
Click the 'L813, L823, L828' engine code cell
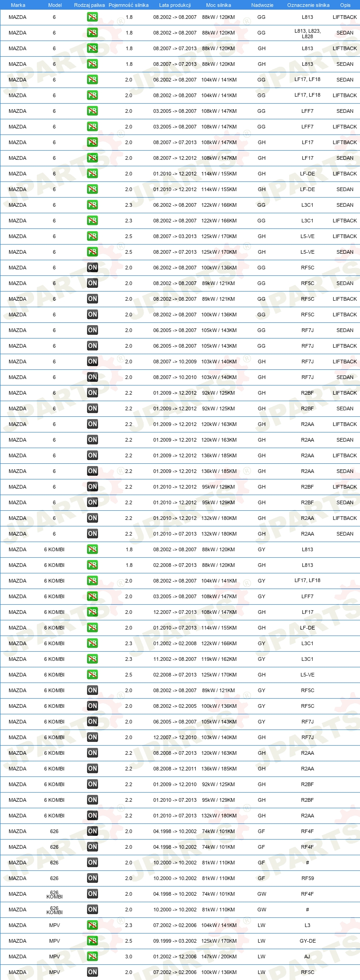[308, 33]
